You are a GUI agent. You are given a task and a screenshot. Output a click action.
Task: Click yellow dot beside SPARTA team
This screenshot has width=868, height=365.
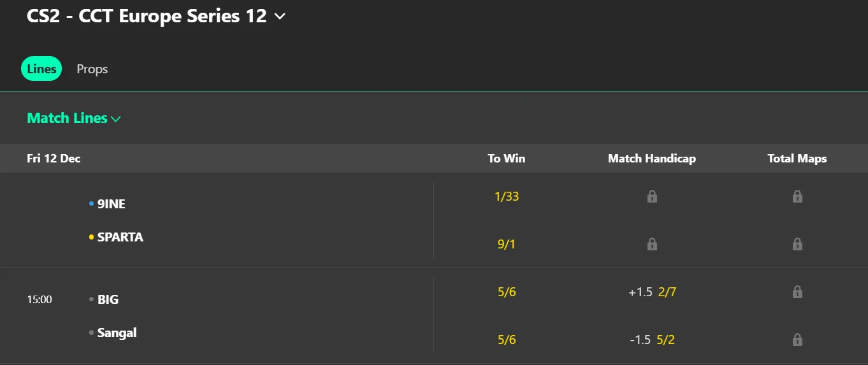tap(92, 237)
